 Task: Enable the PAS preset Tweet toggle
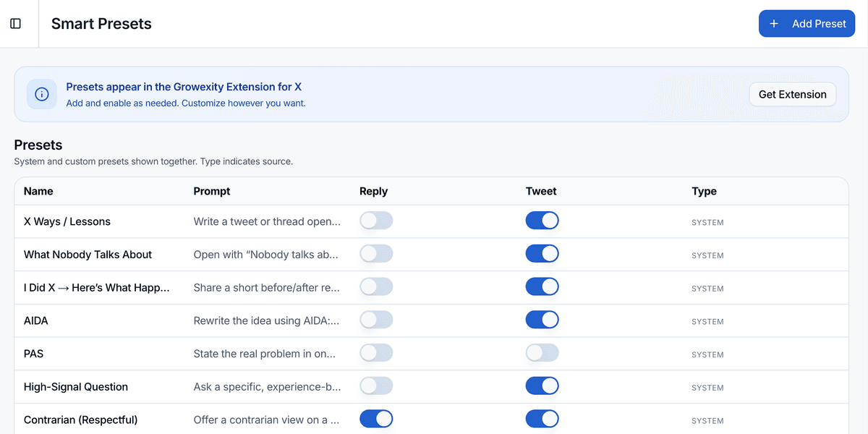[542, 352]
